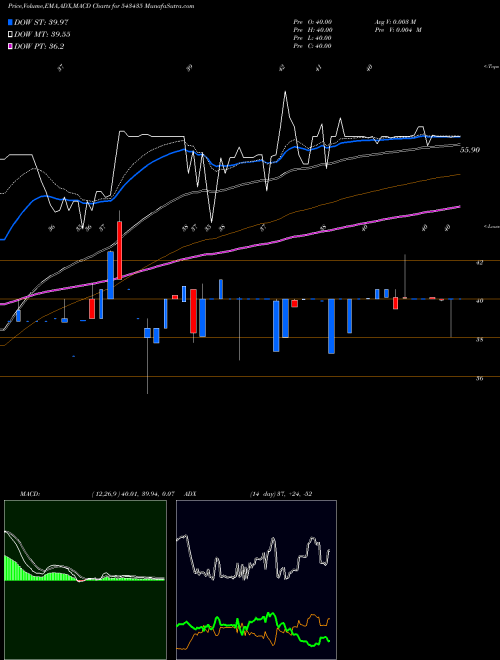Open the ADX indicator panel
This screenshot has width=500, height=660.
pos(256,580)
